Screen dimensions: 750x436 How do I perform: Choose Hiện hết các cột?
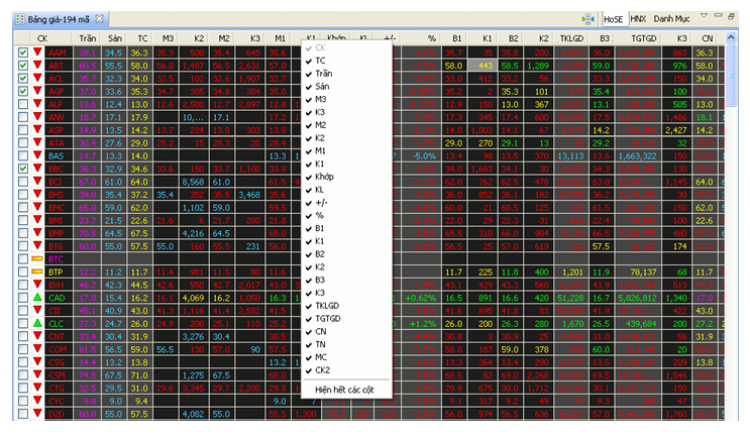point(347,390)
